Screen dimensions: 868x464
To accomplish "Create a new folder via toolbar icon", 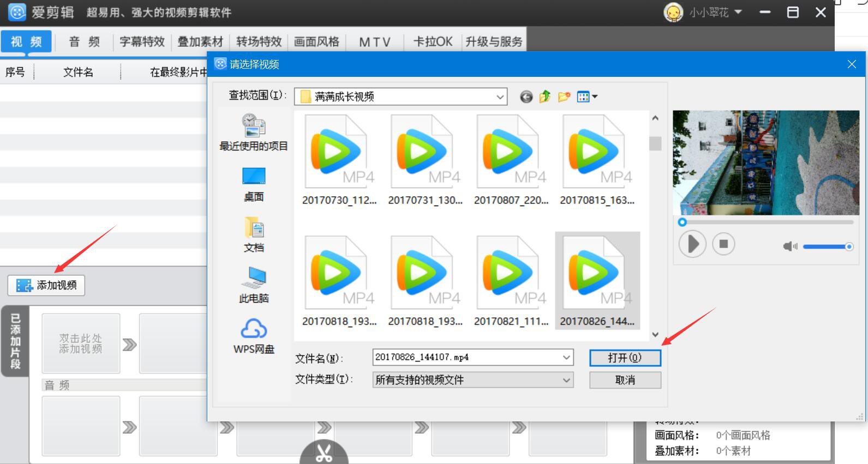I will [x=564, y=97].
